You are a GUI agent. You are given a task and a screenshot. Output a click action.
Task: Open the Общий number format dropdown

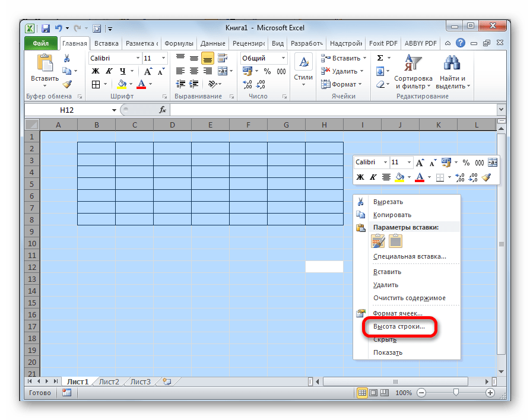pyautogui.click(x=283, y=58)
